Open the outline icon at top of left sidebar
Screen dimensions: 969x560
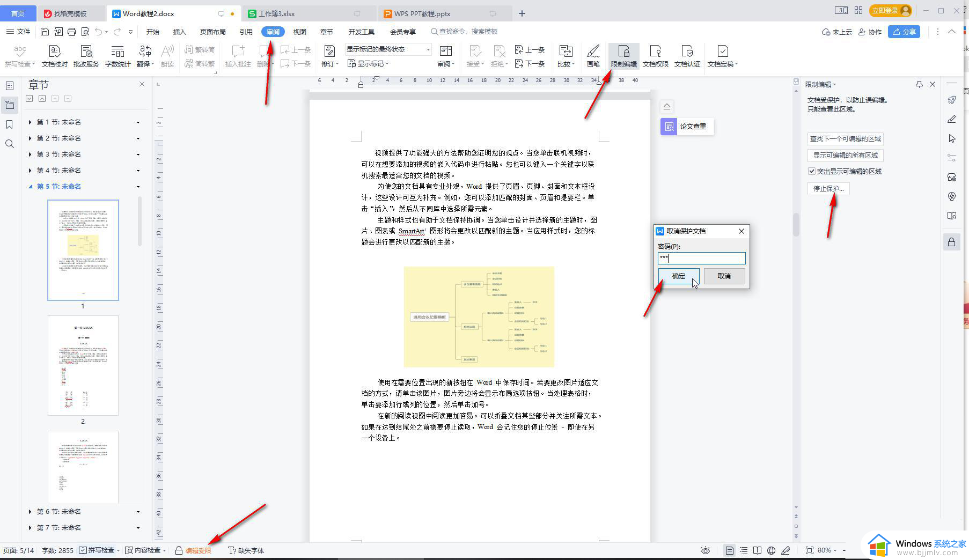10,86
